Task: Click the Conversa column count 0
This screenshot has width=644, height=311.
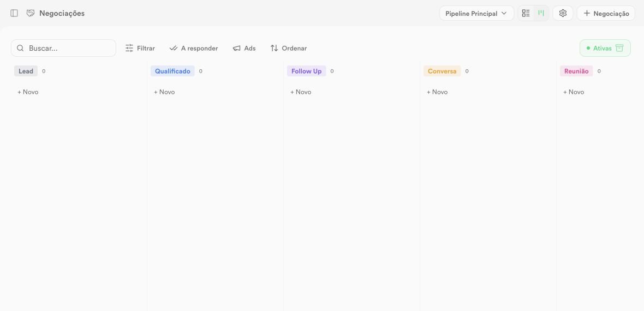Action: [467, 71]
